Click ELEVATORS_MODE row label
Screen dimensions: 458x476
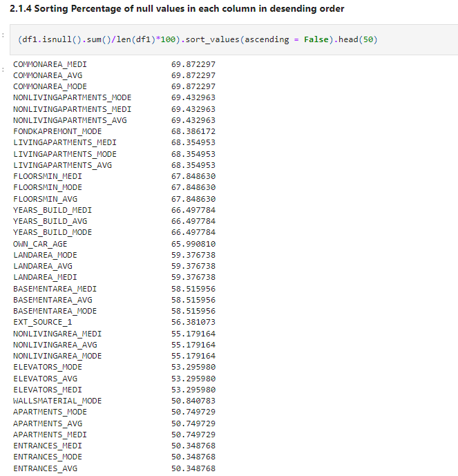[x=48, y=367]
